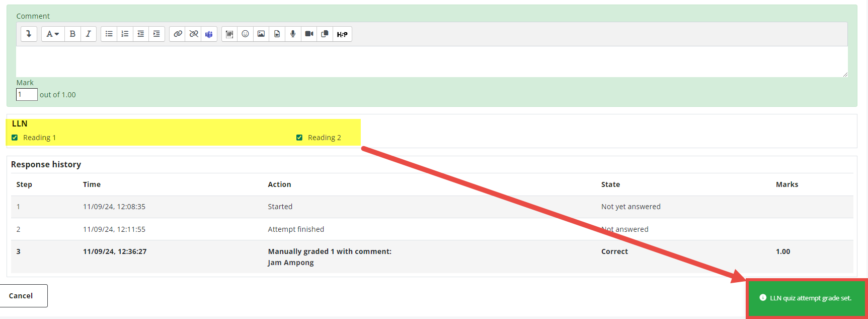Image resolution: width=868 pixels, height=319 pixels.
Task: Click the time '11/09/24, 12:36:27'
Action: coord(115,251)
